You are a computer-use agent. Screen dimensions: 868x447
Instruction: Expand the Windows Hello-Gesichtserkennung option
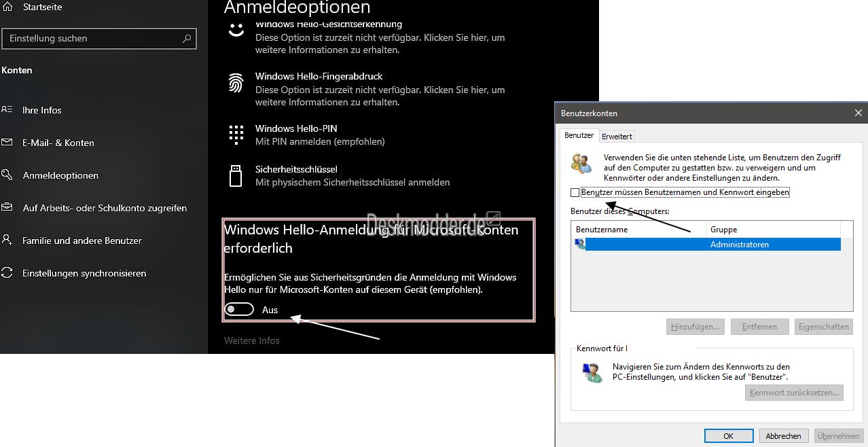click(380, 37)
